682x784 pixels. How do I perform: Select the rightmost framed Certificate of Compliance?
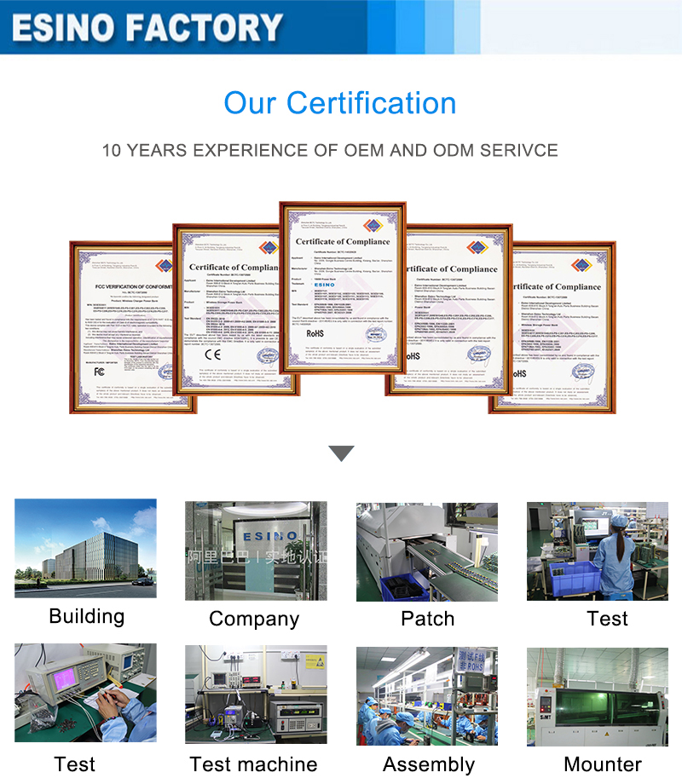pyautogui.click(x=552, y=327)
